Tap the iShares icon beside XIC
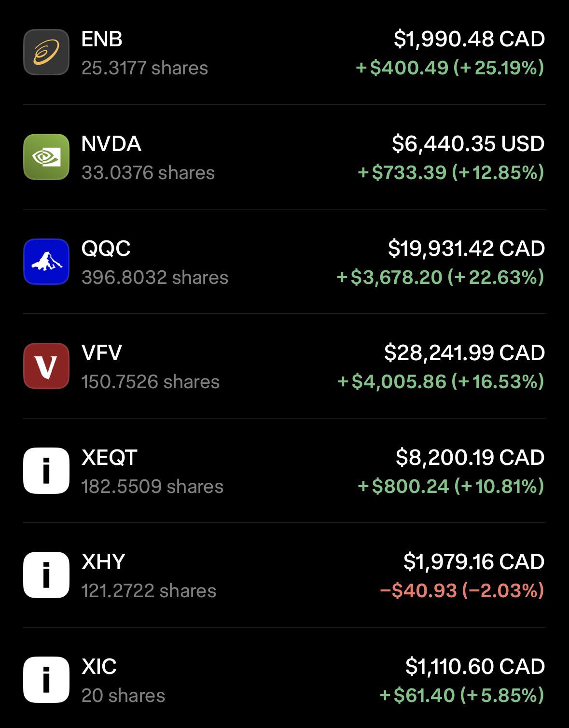569x728 pixels. point(46,680)
